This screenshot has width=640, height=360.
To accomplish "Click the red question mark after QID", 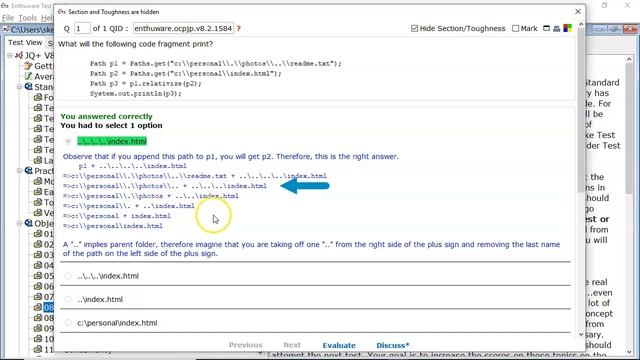I will [x=239, y=29].
